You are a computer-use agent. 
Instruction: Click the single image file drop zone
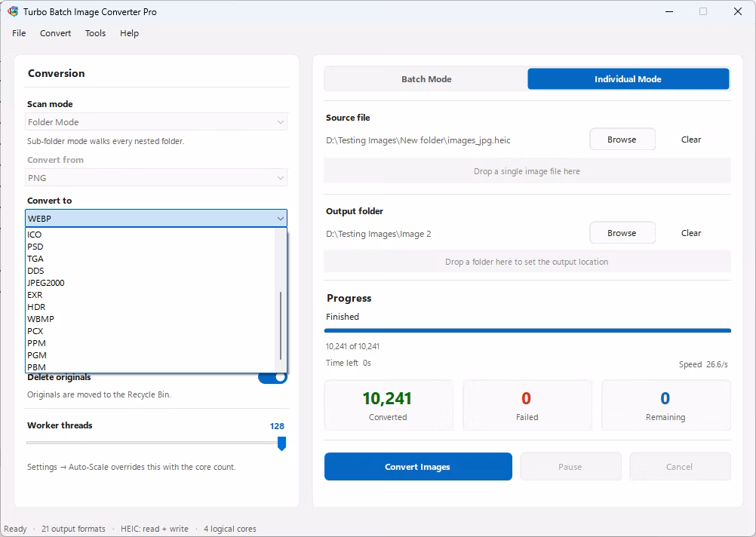point(527,171)
